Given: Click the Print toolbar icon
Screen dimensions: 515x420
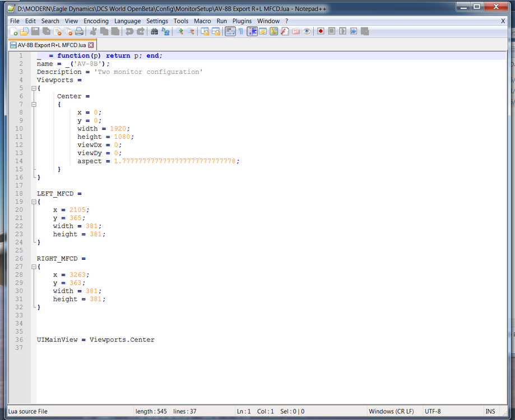Looking at the screenshot, I should click(x=79, y=31).
